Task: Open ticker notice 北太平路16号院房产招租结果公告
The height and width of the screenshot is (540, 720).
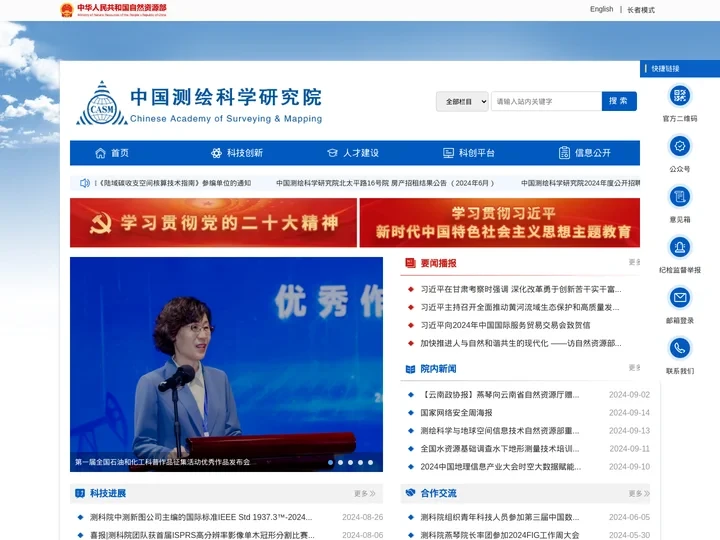Action: pyautogui.click(x=385, y=183)
